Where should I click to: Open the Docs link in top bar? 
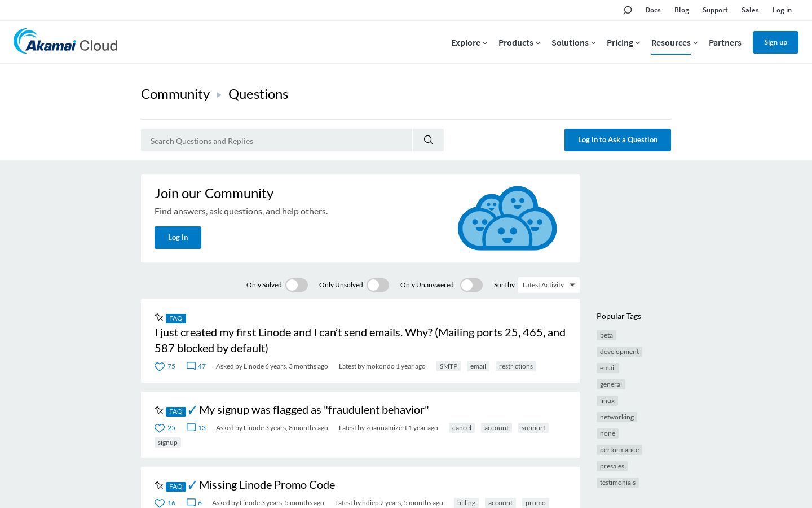pos(653,10)
